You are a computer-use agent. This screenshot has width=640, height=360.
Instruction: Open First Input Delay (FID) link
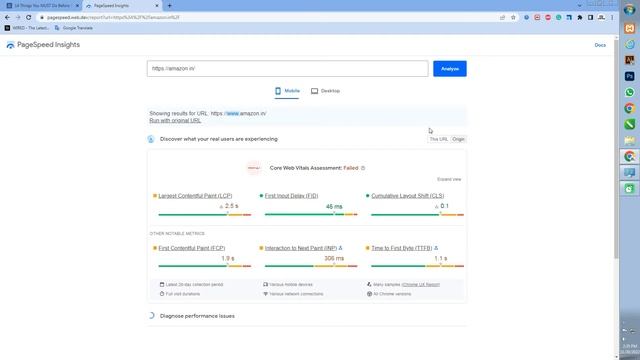point(291,196)
